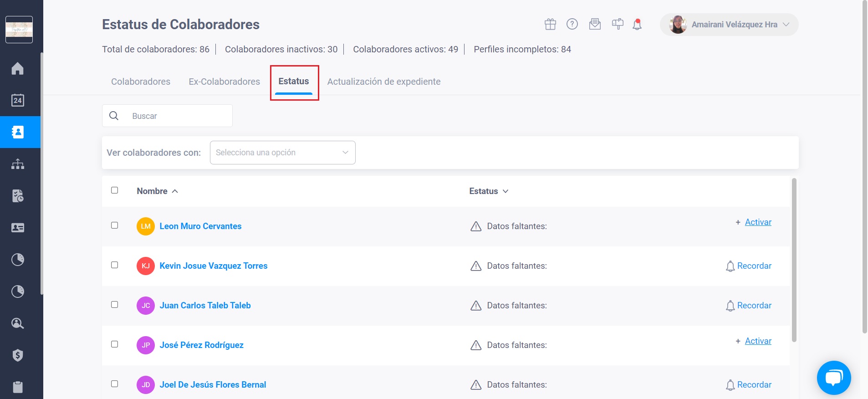Check the Kevin Josue Vazquez Torres checkbox
Screen dimensions: 868x399
(115, 265)
